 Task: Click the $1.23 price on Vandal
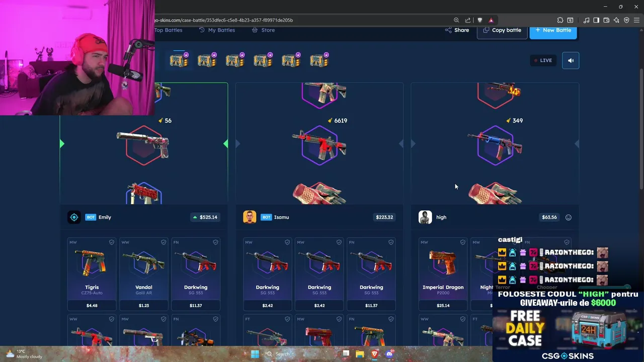(144, 305)
